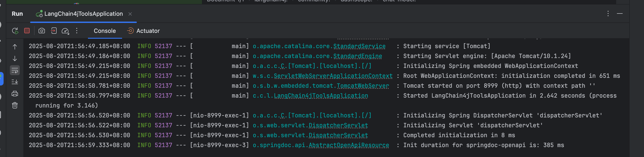Click the exit arrow icon beside the camera
The width and height of the screenshot is (644, 157).
tap(54, 31)
